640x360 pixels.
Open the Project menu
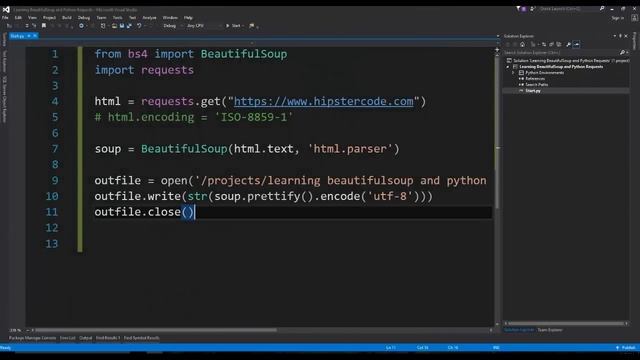(x=49, y=18)
